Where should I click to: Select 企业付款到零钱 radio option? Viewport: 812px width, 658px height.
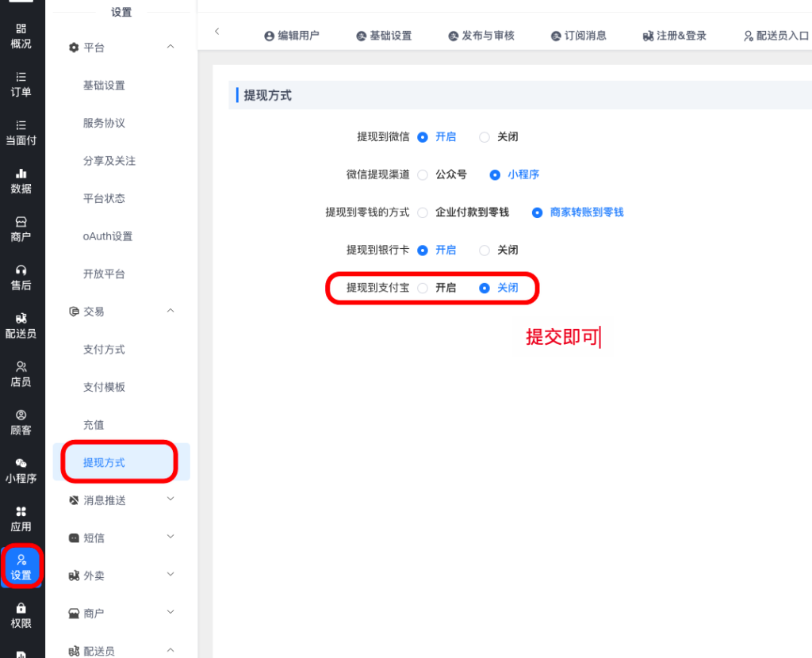[x=423, y=212]
